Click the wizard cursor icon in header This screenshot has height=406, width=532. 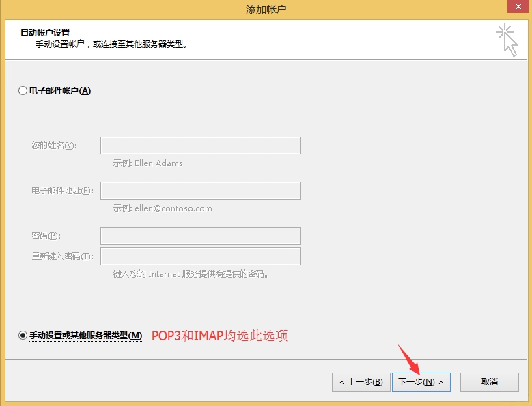point(507,40)
